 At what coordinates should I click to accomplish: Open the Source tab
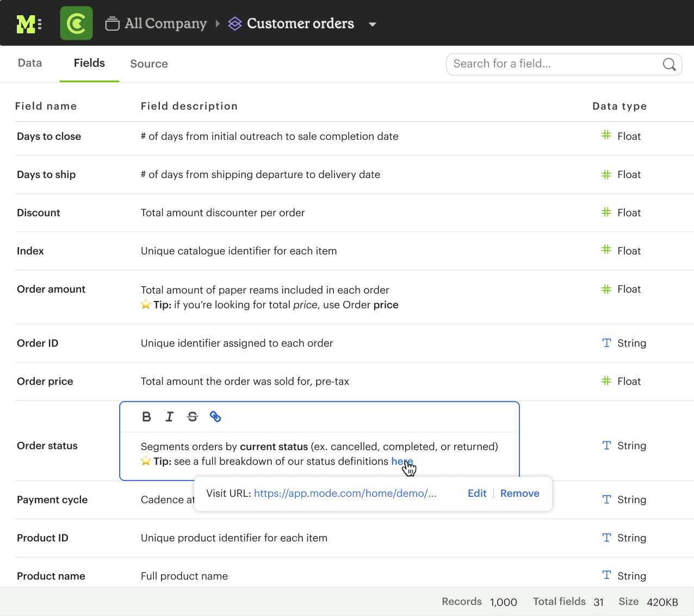coord(148,64)
